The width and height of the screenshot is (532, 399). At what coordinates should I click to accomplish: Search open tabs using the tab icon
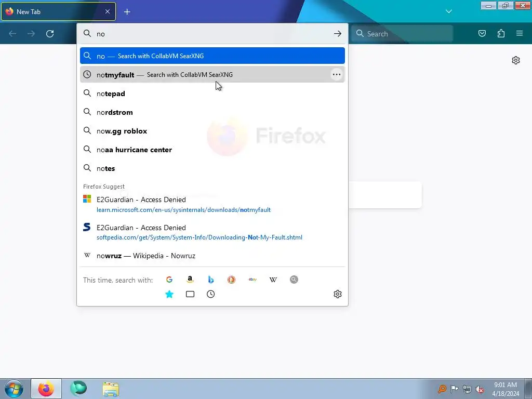190,294
